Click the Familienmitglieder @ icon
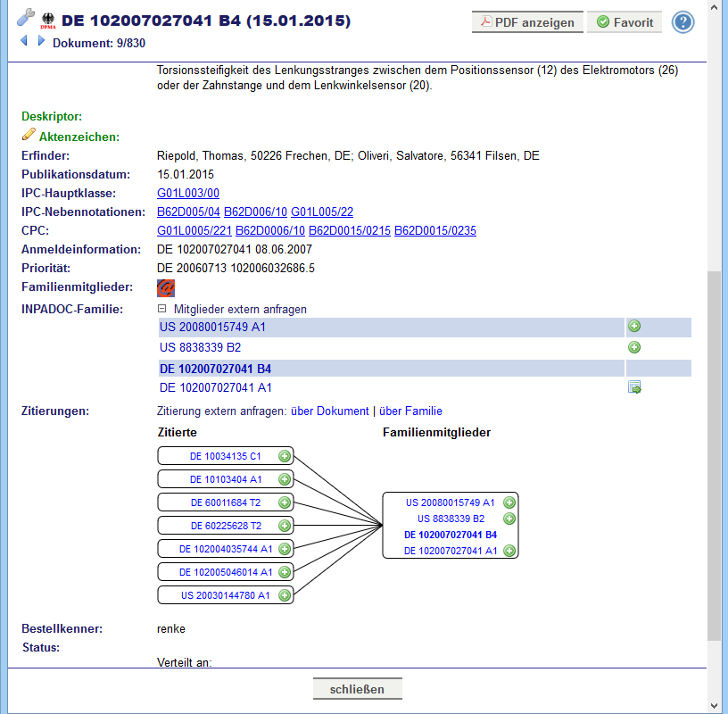Viewport: 728px width, 714px height. pos(166,287)
